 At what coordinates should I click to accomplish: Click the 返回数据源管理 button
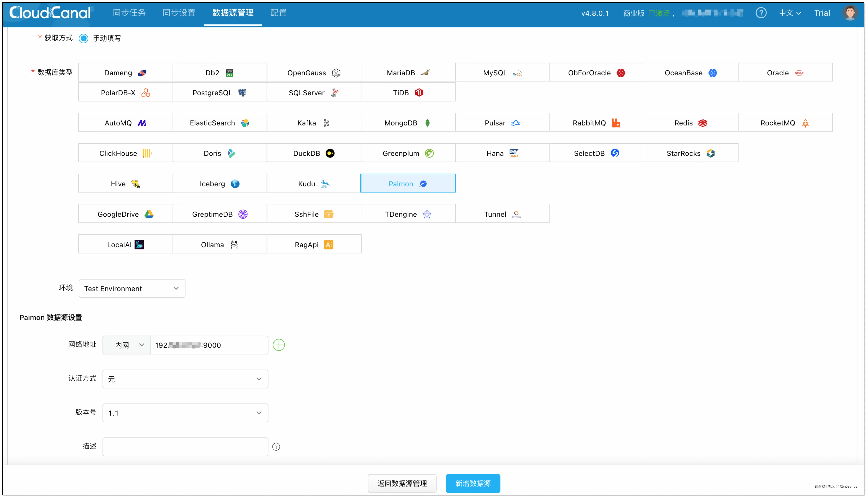pyautogui.click(x=402, y=483)
